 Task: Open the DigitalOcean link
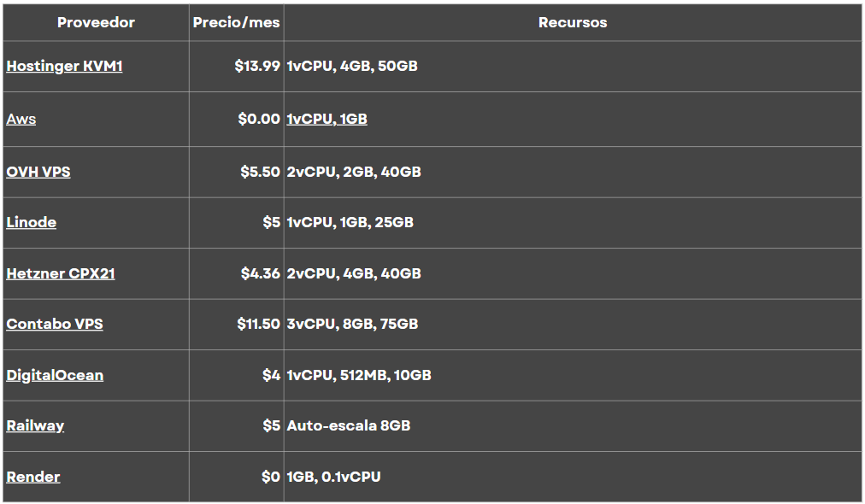coord(55,375)
